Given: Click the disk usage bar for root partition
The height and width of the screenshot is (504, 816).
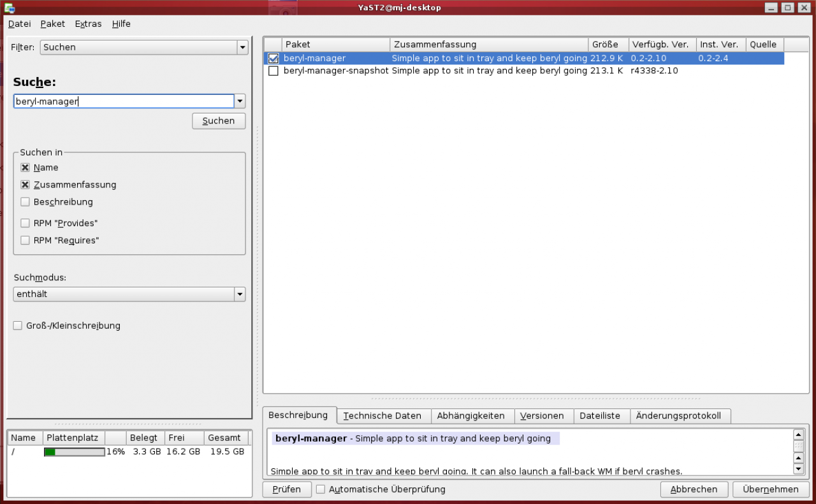Looking at the screenshot, I should click(74, 452).
